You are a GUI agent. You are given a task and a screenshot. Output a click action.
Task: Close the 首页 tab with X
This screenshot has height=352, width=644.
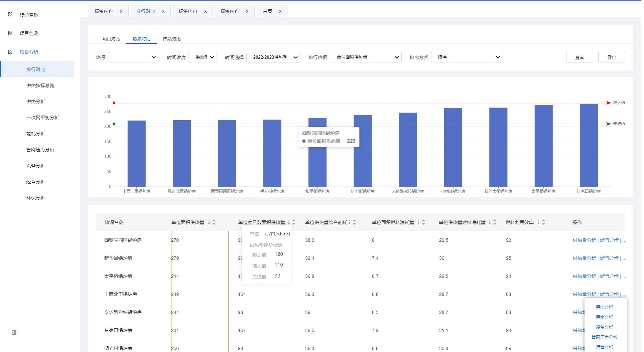pyautogui.click(x=280, y=11)
